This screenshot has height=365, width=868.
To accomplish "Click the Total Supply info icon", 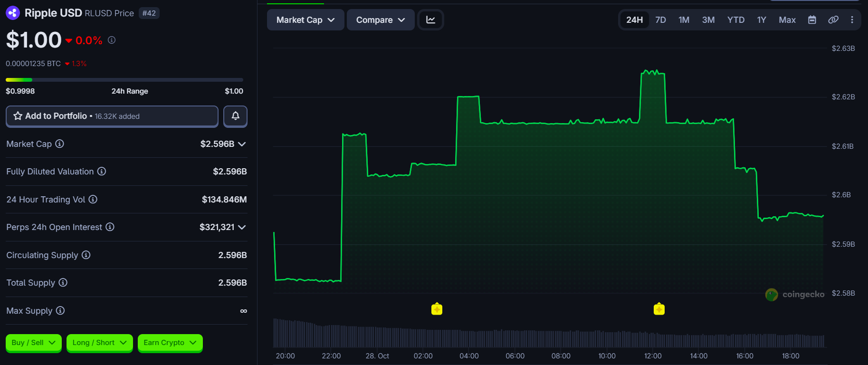I will pos(63,282).
